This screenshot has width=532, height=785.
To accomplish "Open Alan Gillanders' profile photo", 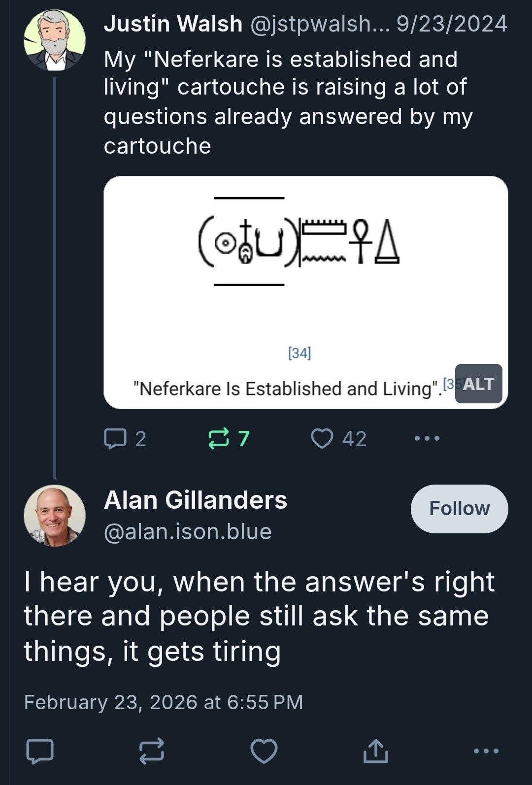I will pyautogui.click(x=55, y=516).
